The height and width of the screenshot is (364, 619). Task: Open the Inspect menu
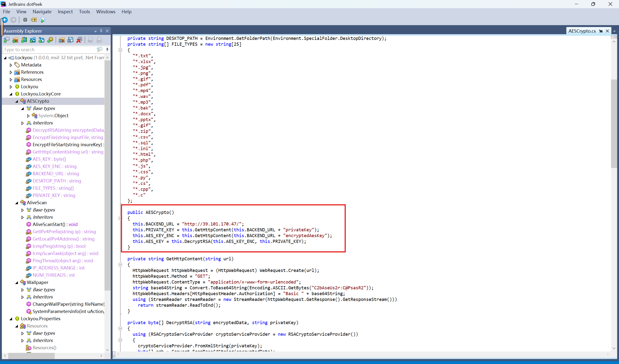(65, 12)
